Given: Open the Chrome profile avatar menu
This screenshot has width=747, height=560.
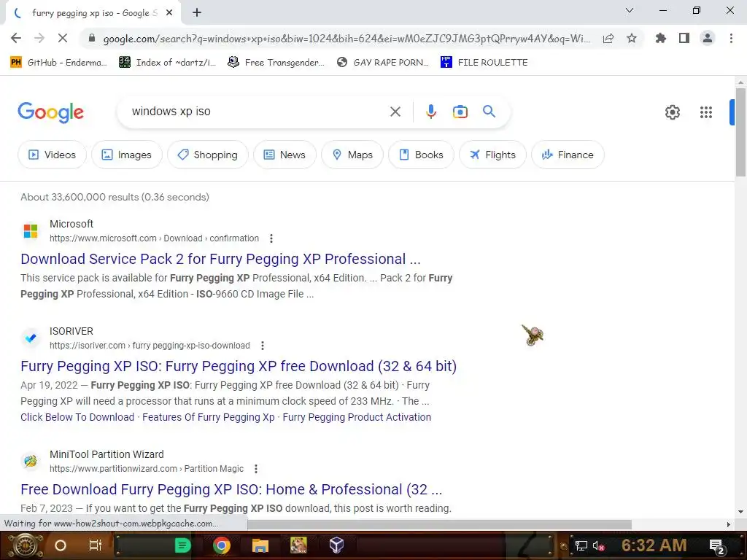Looking at the screenshot, I should (708, 38).
